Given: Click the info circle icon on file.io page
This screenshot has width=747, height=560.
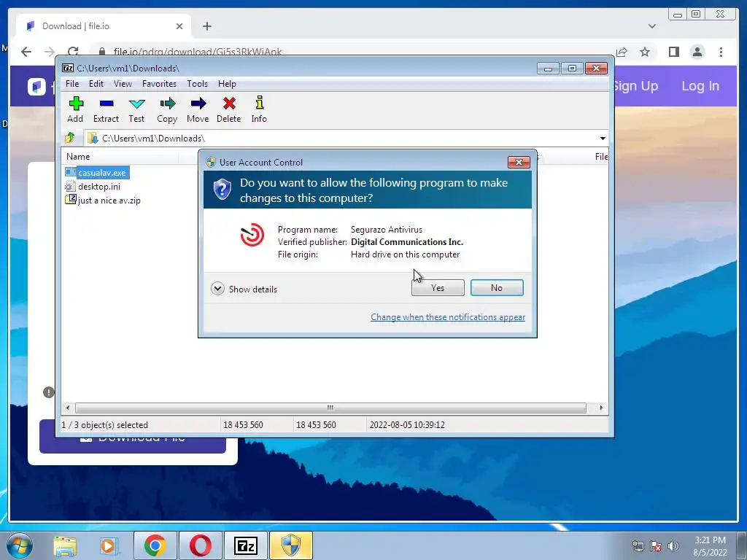Looking at the screenshot, I should click(x=49, y=392).
